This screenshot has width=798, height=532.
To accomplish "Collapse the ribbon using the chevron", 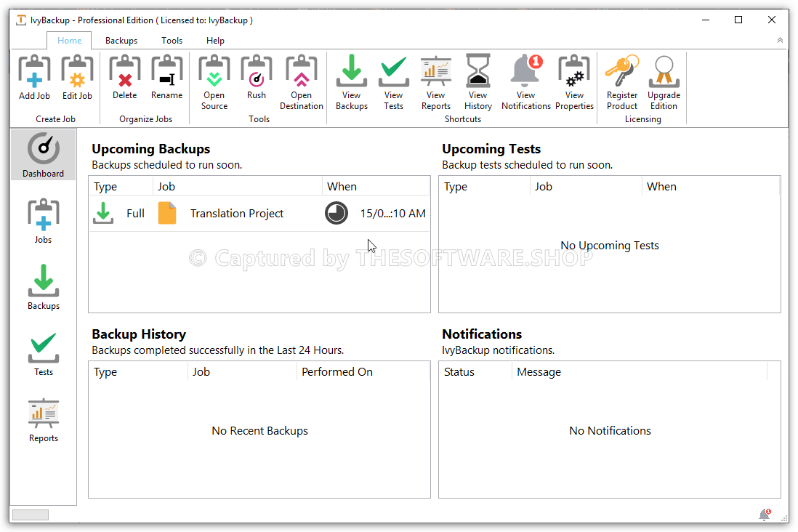I will coord(781,41).
